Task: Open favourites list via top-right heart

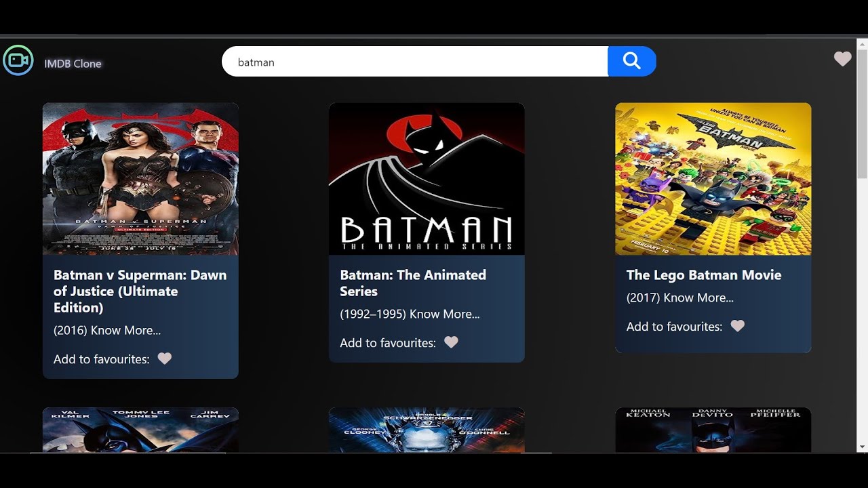Action: (x=842, y=59)
